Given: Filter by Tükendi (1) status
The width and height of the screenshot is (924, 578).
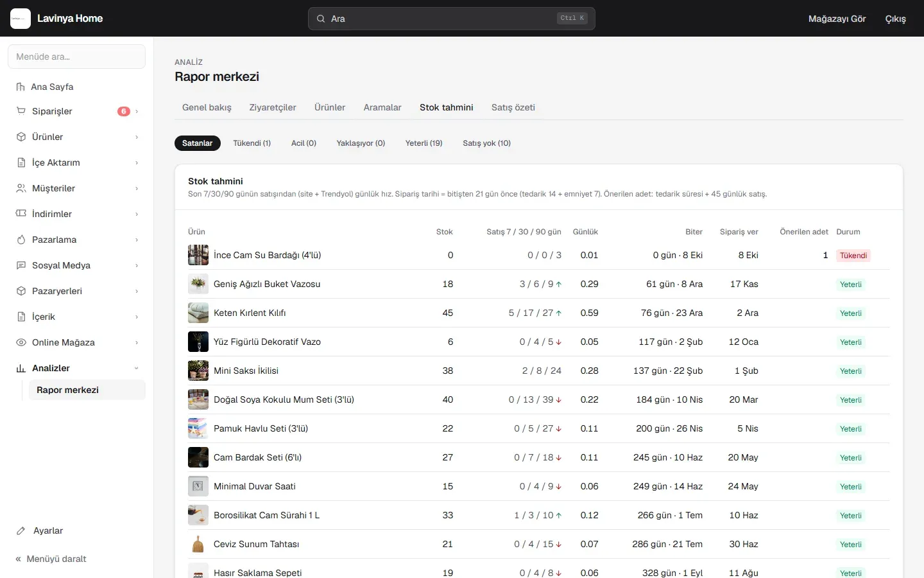Looking at the screenshot, I should pos(252,143).
